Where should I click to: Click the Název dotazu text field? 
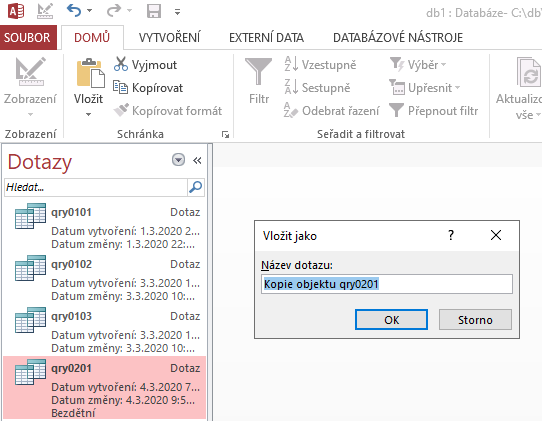386,284
